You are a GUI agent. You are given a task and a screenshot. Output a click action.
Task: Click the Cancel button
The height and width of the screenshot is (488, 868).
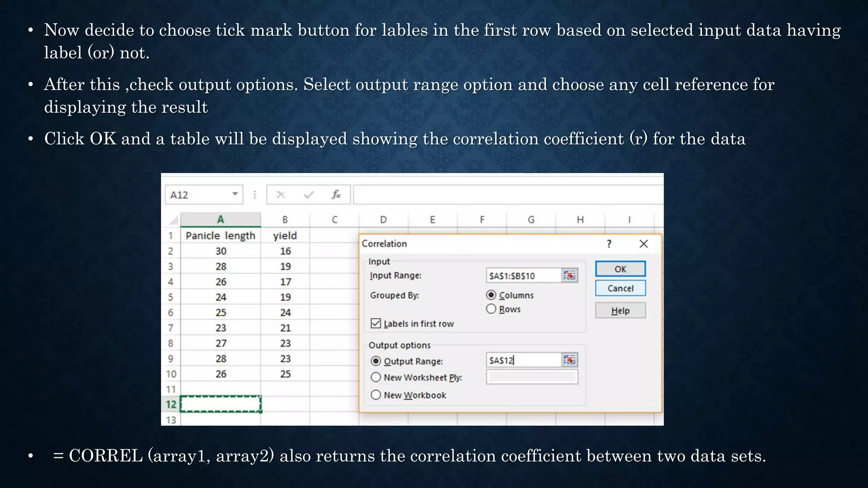coord(620,288)
